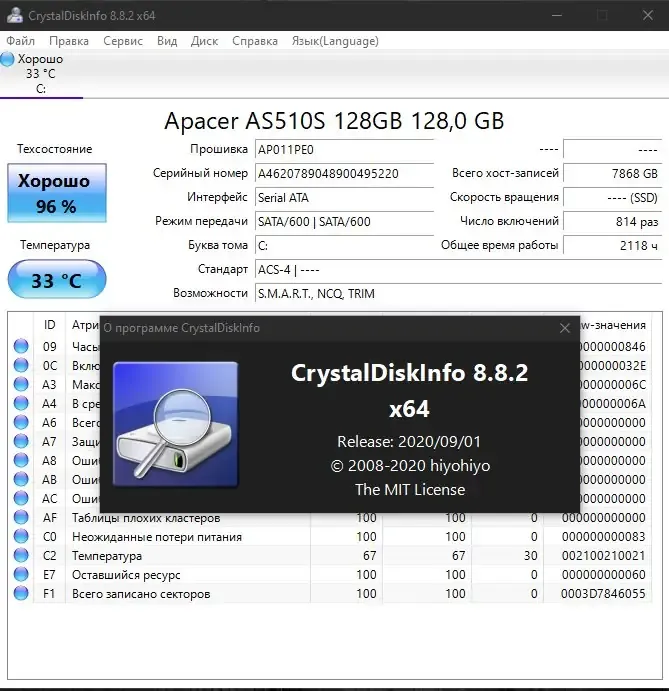The height and width of the screenshot is (691, 669).
Task: Click the 33 °C temperature button
Action: pyautogui.click(x=57, y=280)
